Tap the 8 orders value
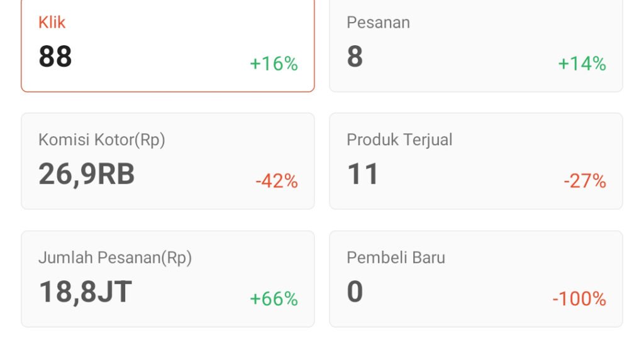 [355, 57]
